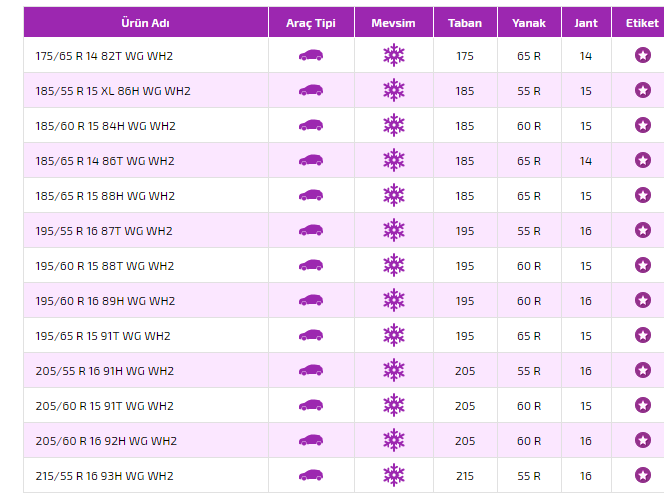Click car vehicle icon for 185/65 R 14 86T

pyautogui.click(x=311, y=160)
